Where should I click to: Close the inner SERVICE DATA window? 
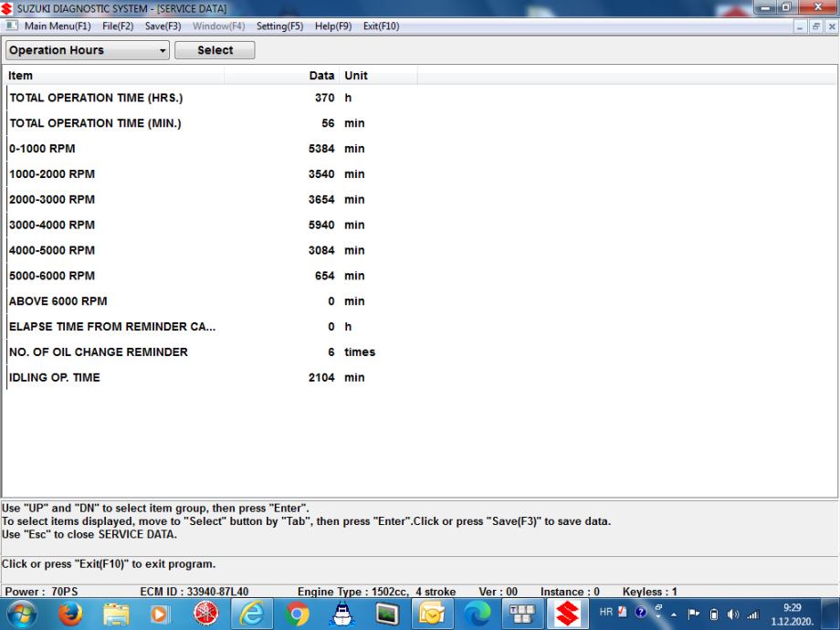(832, 26)
